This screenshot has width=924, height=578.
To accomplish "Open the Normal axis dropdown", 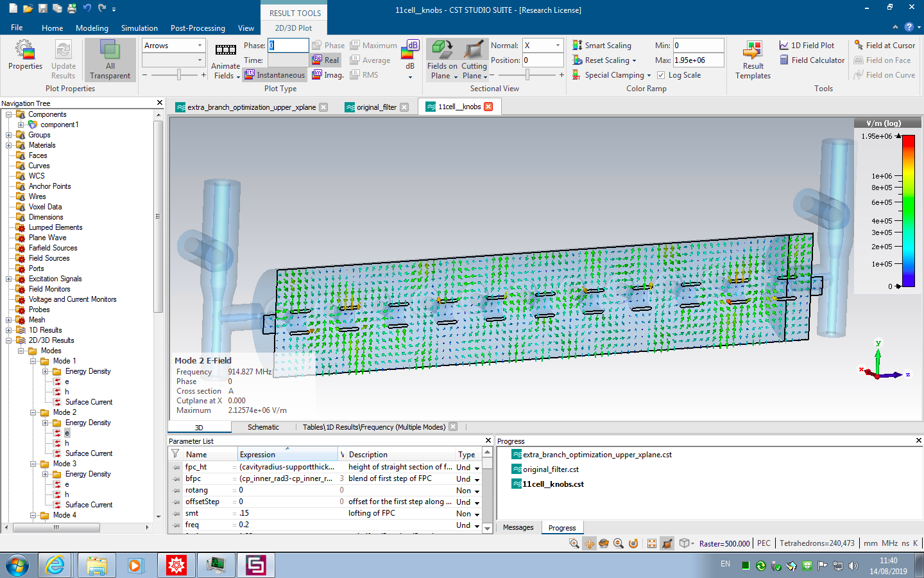I will coord(558,46).
